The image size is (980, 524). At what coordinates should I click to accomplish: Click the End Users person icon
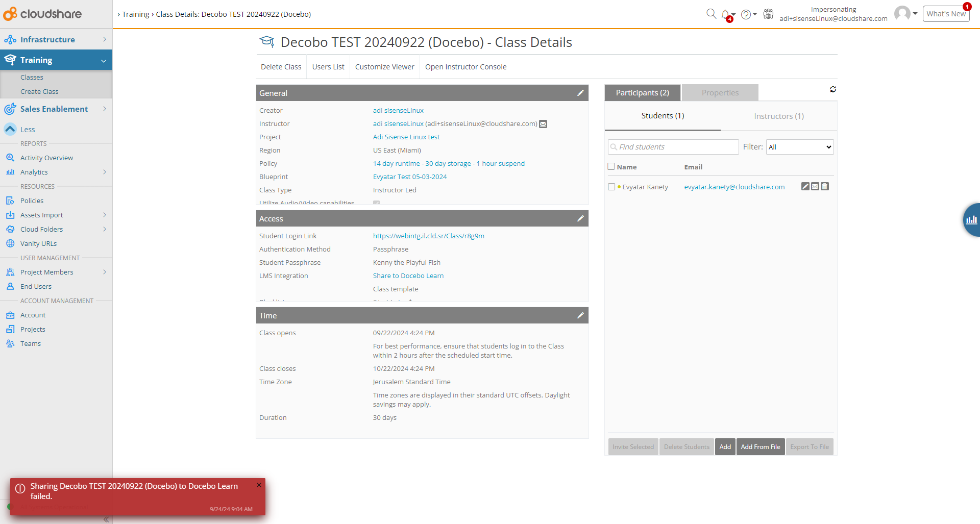[x=10, y=286]
